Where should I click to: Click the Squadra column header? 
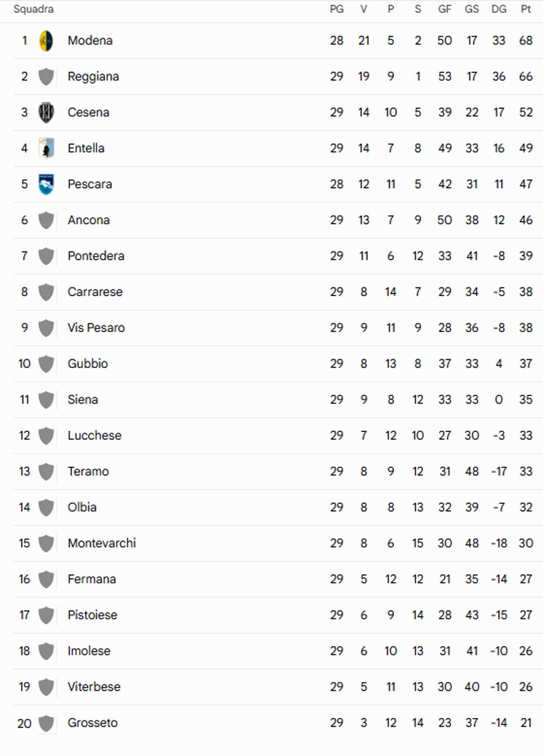pyautogui.click(x=34, y=9)
